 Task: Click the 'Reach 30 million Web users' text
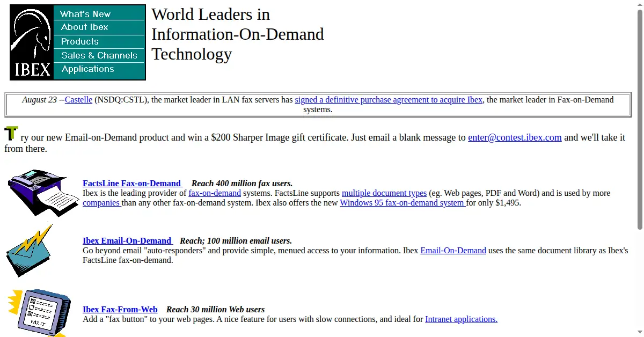[215, 310]
